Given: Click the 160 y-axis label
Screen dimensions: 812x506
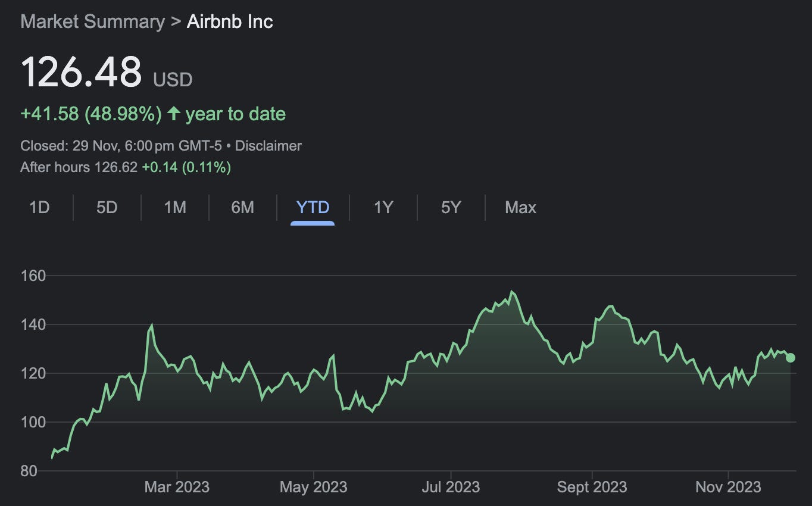Looking at the screenshot, I should [x=33, y=276].
